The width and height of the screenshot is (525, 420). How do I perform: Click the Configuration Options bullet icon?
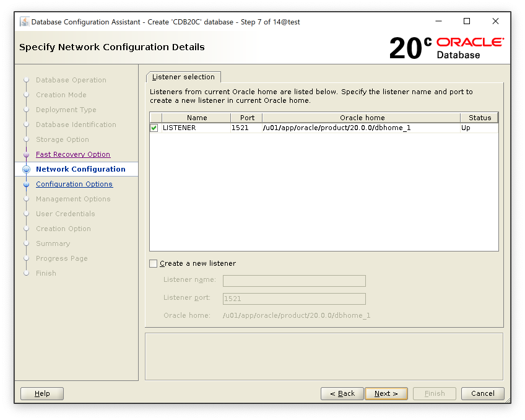click(27, 184)
